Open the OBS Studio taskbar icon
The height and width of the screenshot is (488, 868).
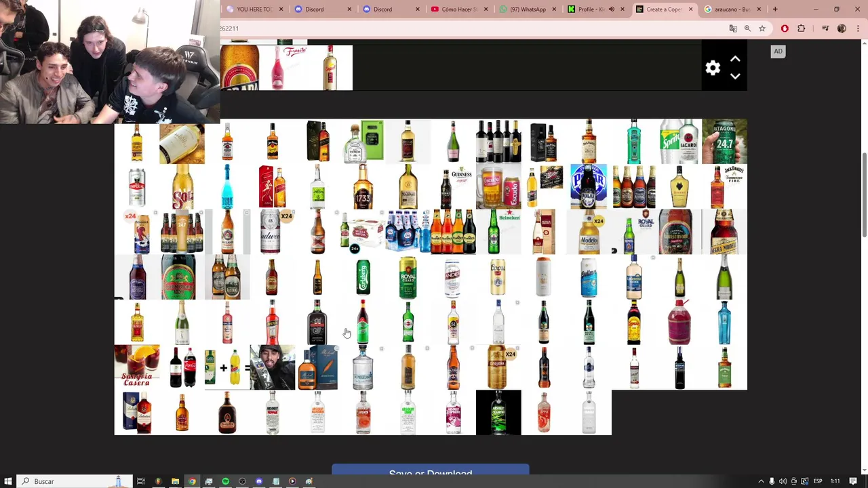[x=242, y=481]
